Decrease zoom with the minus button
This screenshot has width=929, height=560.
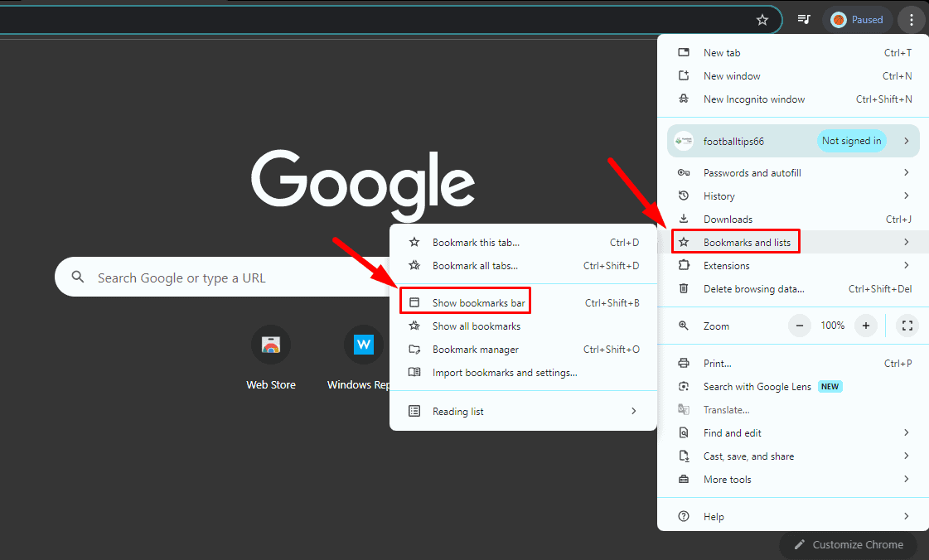tap(799, 326)
